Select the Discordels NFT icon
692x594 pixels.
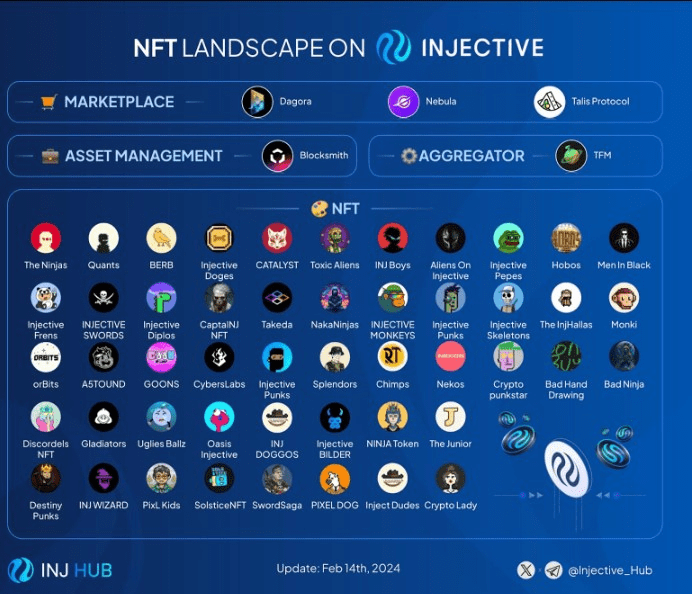click(x=46, y=417)
